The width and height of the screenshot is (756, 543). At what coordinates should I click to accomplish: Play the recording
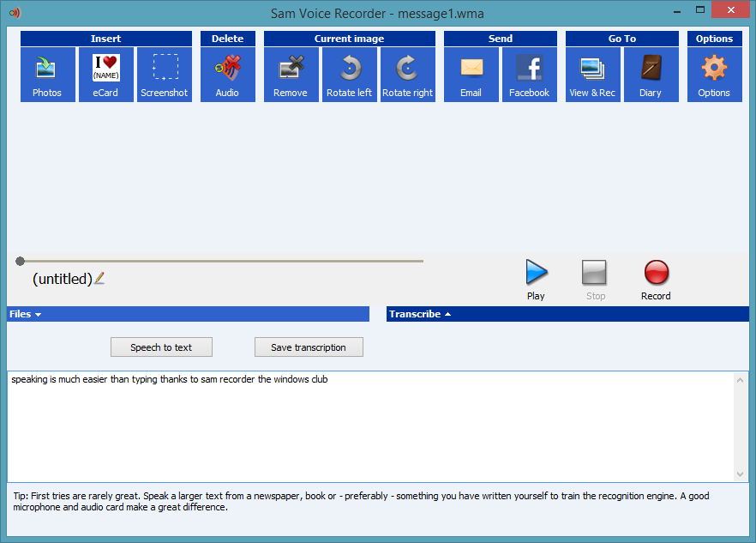(x=537, y=280)
